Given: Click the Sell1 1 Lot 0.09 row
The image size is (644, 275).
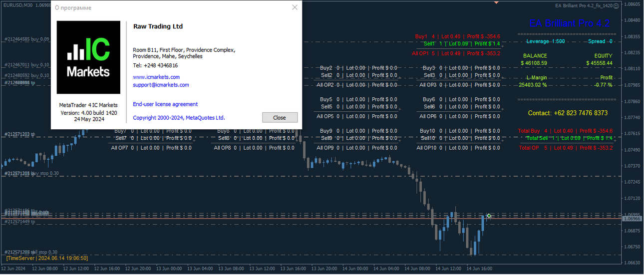Looking at the screenshot, I should coord(462,44).
